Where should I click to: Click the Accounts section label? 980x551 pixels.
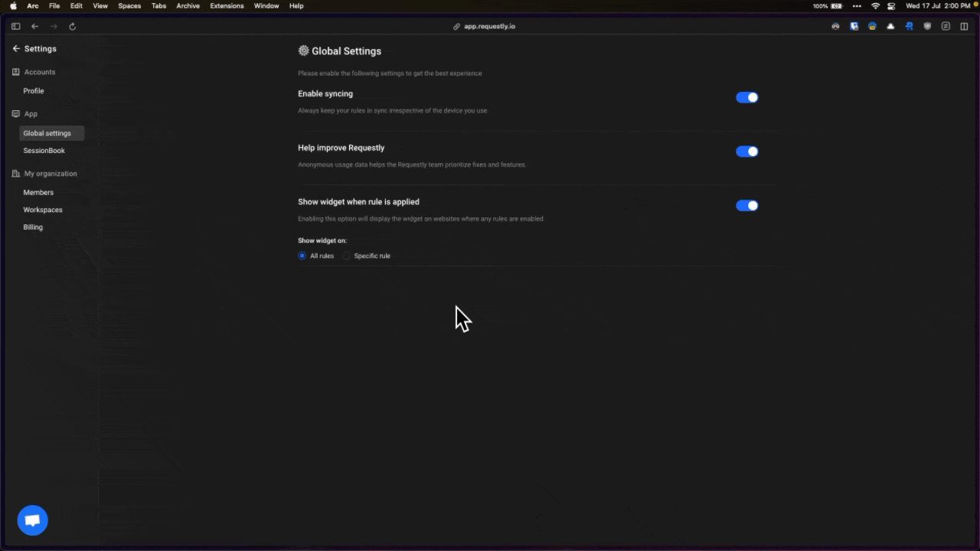coord(40,72)
